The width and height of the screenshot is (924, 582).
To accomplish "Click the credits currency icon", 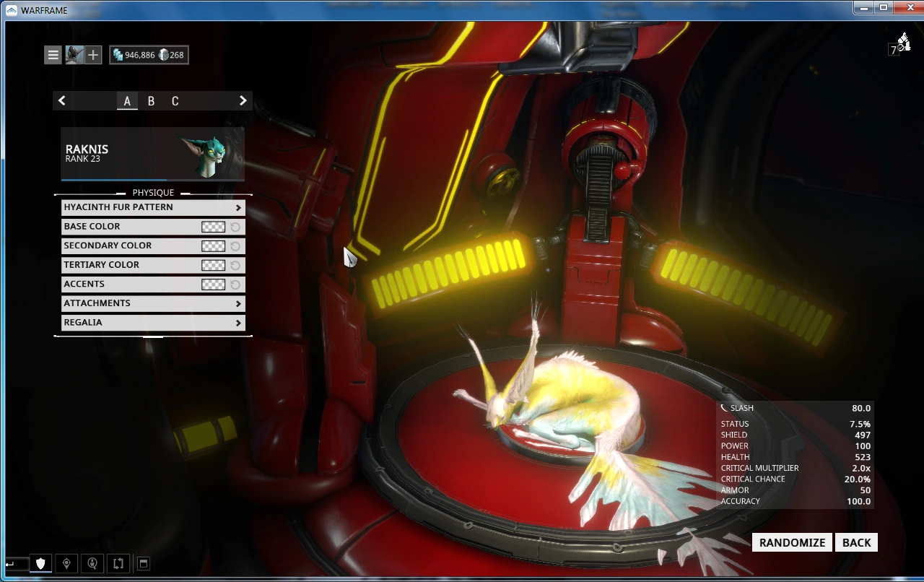I will click(x=118, y=55).
